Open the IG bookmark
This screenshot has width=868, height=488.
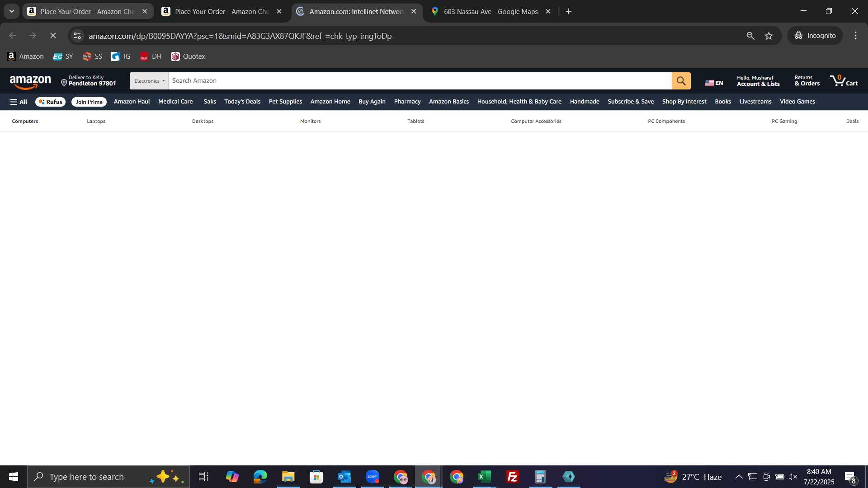[x=121, y=56]
